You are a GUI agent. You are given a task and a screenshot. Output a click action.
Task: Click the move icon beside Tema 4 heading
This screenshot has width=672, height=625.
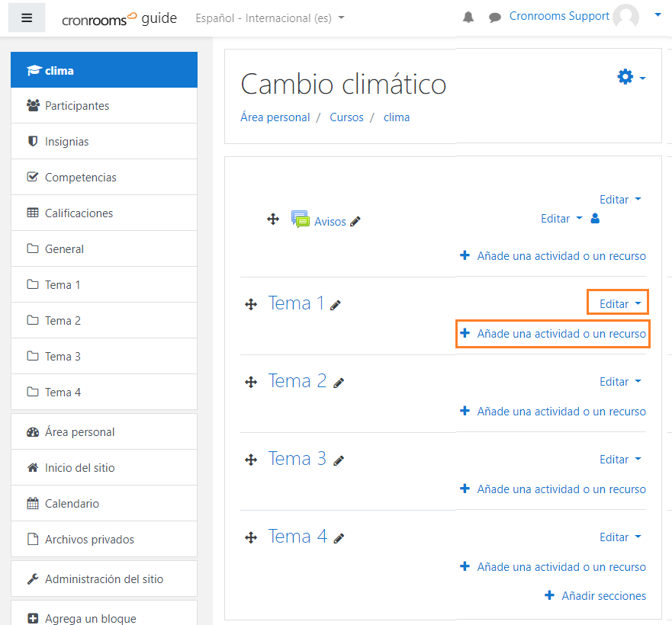point(251,537)
